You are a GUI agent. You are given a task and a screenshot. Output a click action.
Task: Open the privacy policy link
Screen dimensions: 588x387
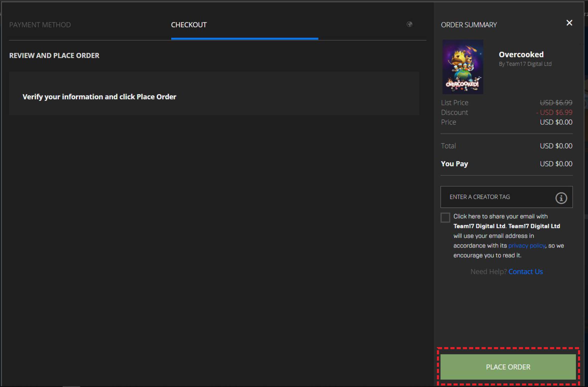point(526,245)
